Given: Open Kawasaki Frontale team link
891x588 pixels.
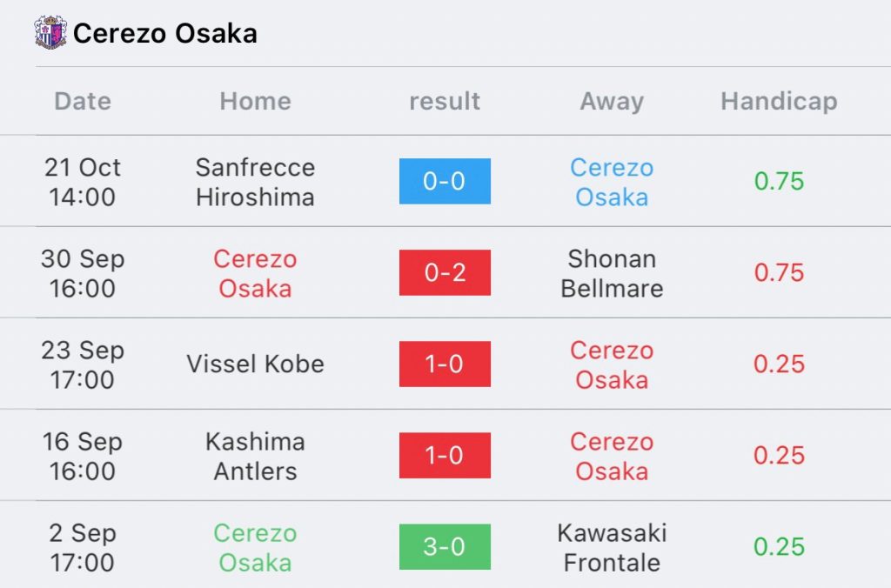Looking at the screenshot, I should pos(612,548).
